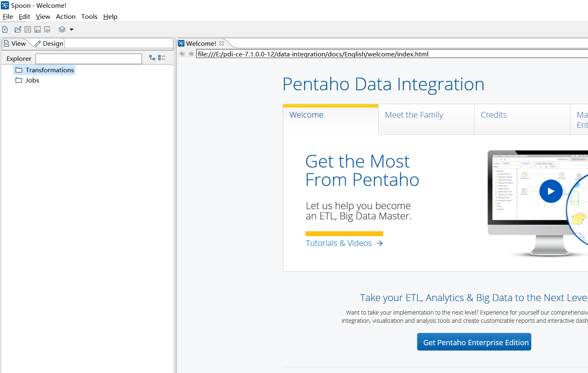Play the tutorial video preview
588x373 pixels.
pos(551,191)
